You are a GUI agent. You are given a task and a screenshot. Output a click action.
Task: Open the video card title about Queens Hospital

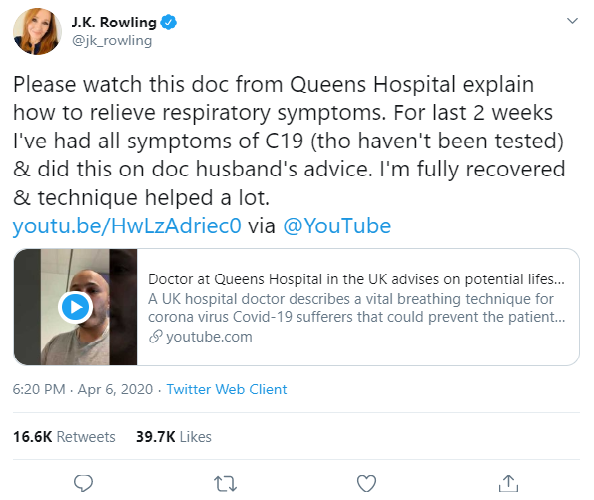coord(356,279)
